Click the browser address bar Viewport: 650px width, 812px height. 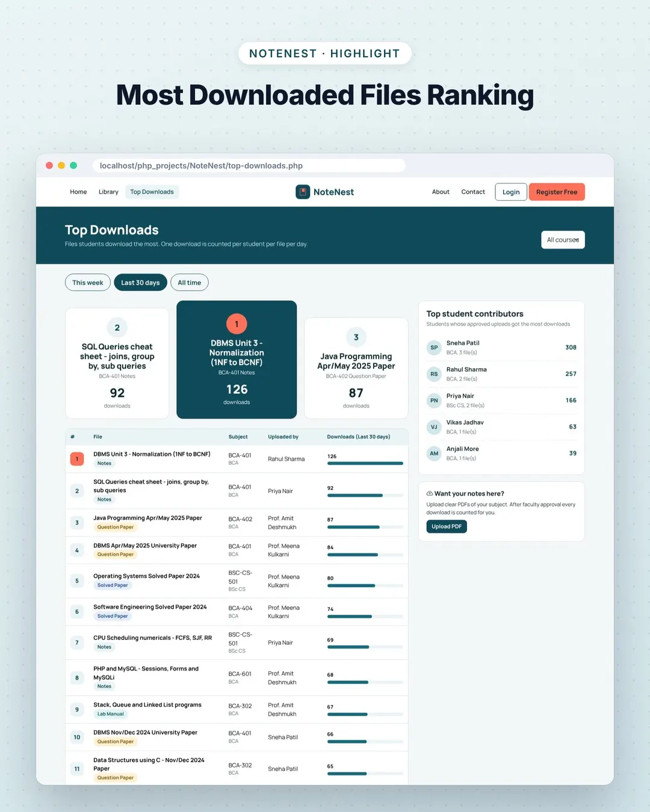[x=249, y=165]
